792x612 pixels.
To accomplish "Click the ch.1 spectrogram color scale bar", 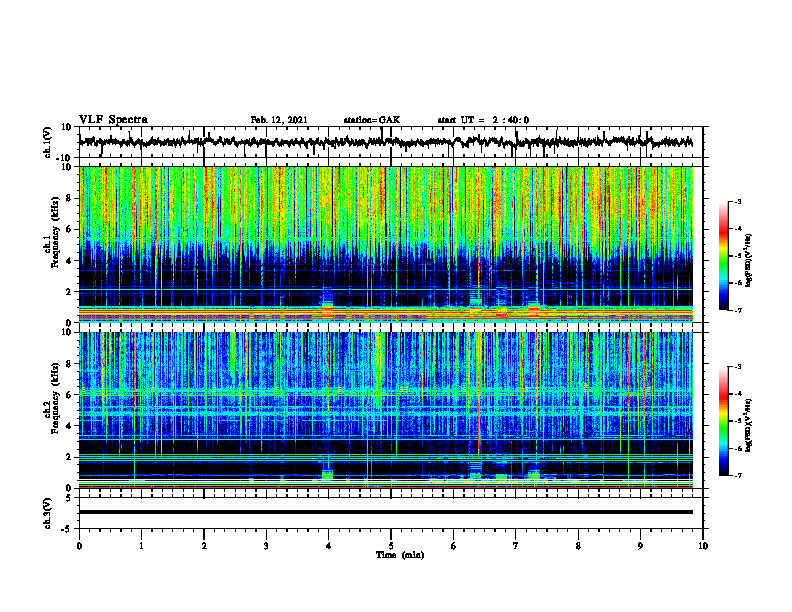I will [x=723, y=256].
